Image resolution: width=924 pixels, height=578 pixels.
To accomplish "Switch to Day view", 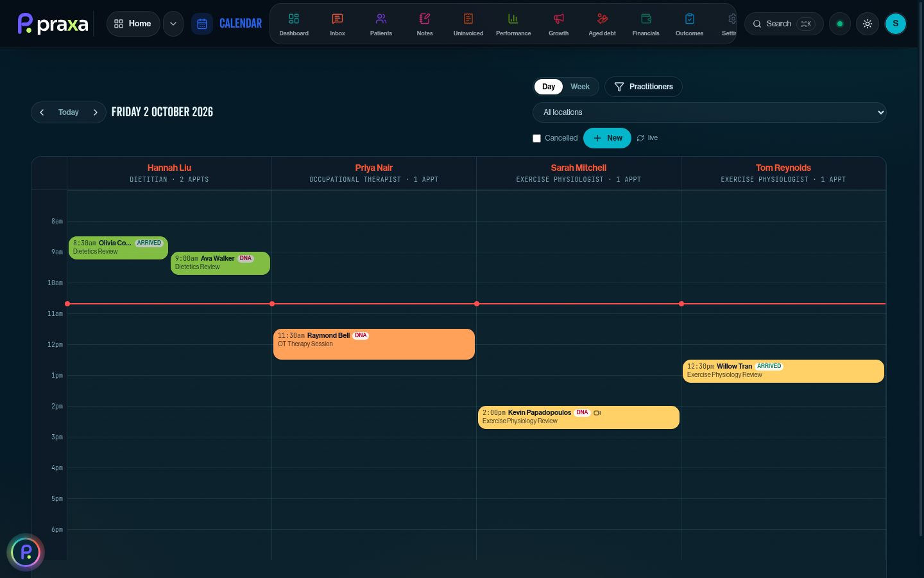I will click(x=549, y=87).
